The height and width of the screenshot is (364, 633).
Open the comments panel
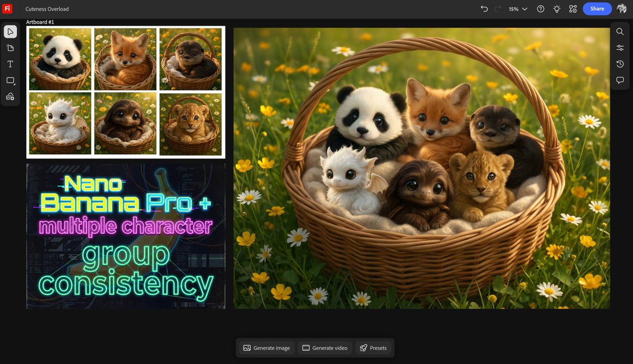620,80
